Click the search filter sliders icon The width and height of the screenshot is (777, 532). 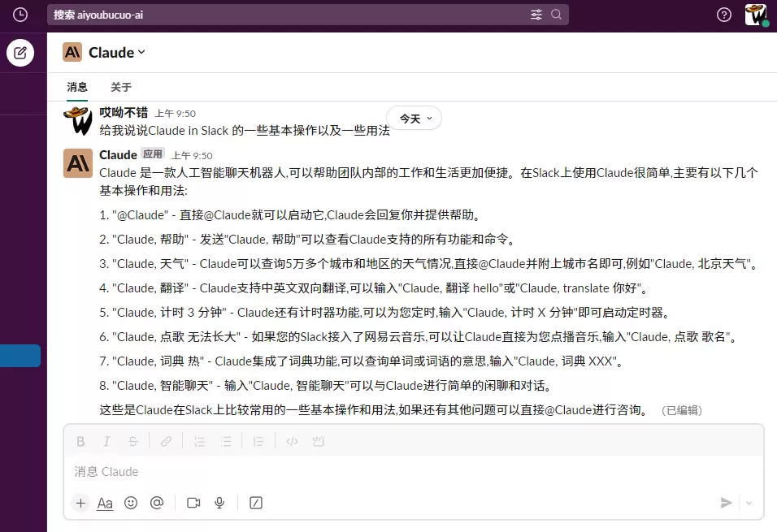tap(536, 15)
